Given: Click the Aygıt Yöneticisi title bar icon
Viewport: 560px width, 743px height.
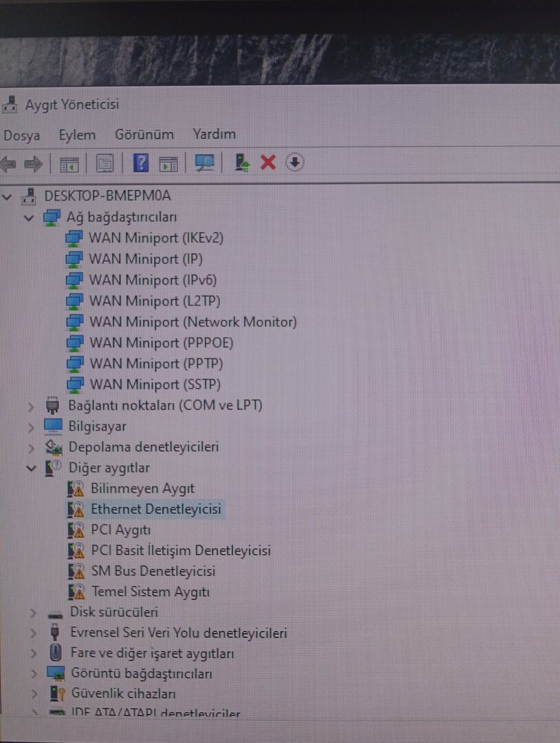Looking at the screenshot, I should (x=10, y=105).
